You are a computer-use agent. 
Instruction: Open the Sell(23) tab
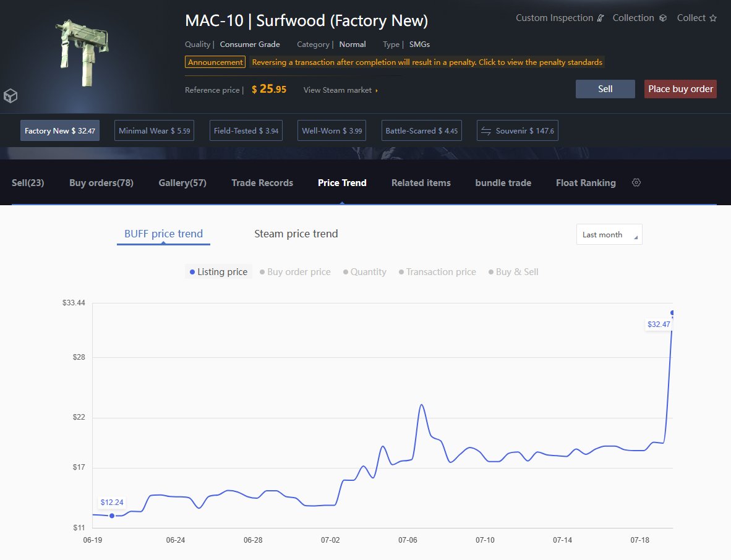coord(28,182)
